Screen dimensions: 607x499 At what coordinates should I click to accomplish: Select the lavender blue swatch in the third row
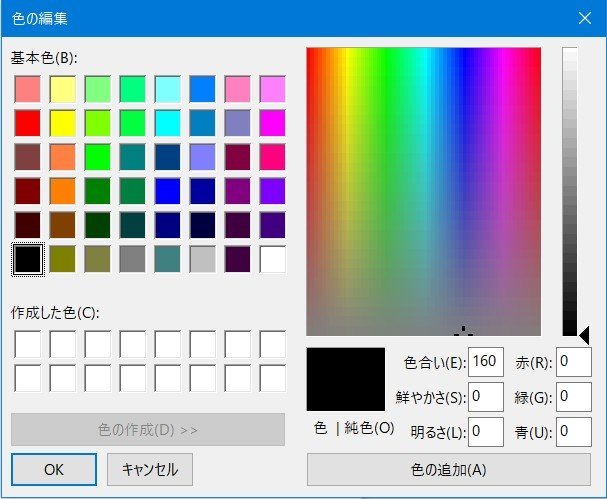click(x=202, y=157)
